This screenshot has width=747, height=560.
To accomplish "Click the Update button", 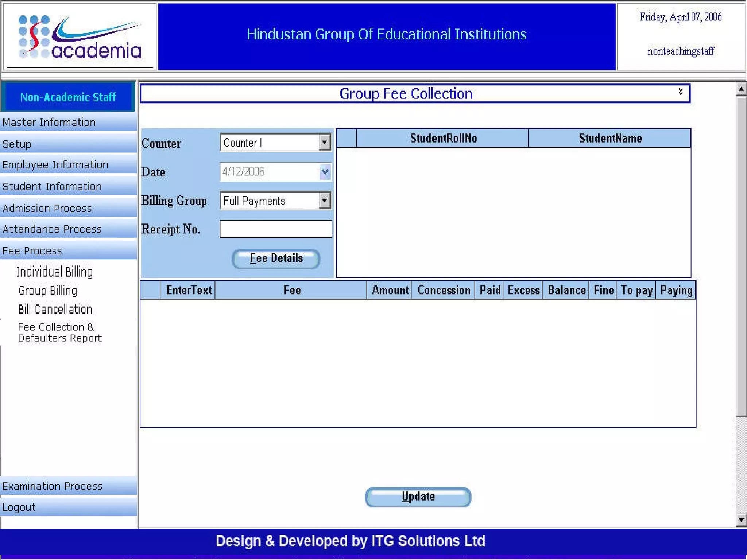I will pos(418,497).
